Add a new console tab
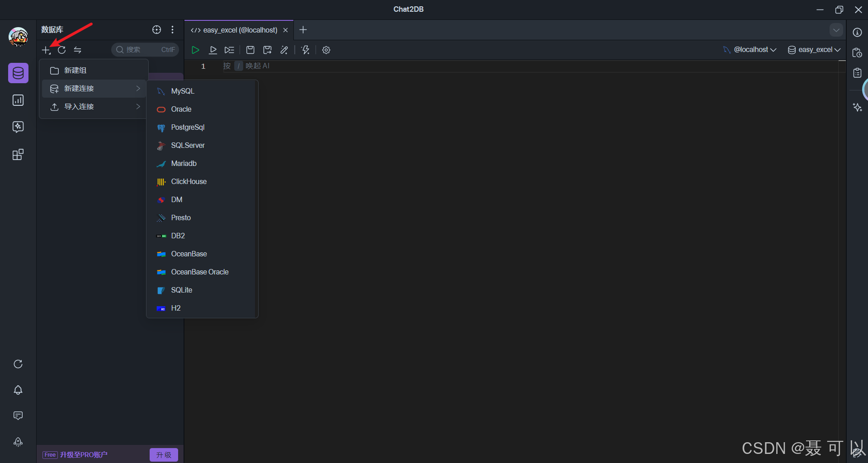 [303, 30]
